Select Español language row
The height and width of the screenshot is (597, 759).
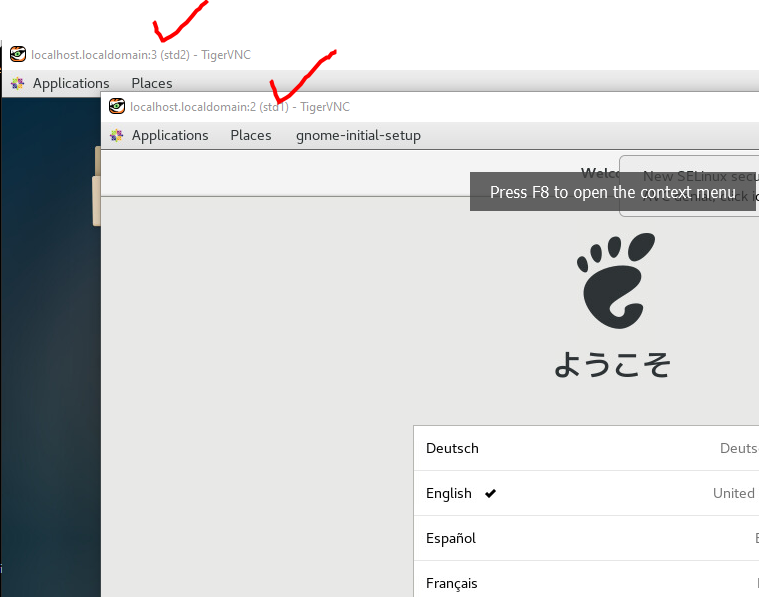click(x=586, y=538)
